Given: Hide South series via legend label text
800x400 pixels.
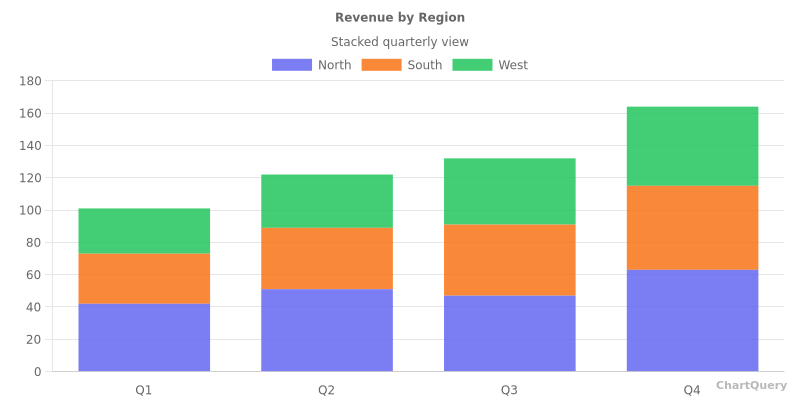Looking at the screenshot, I should click(x=424, y=65).
